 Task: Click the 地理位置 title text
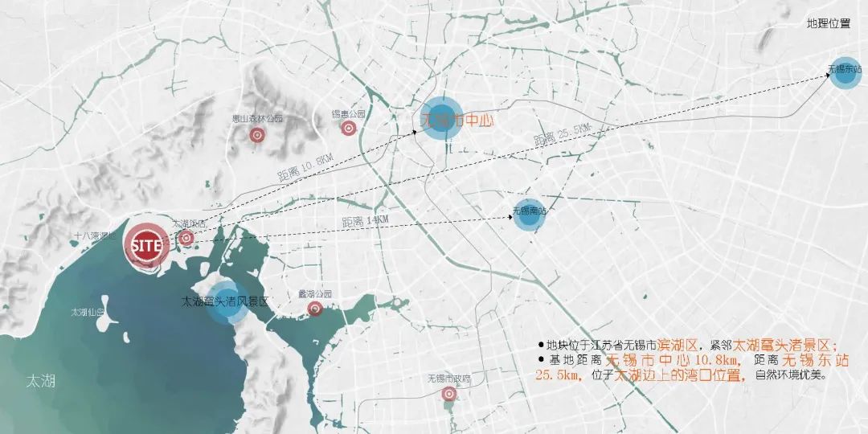[x=829, y=24]
